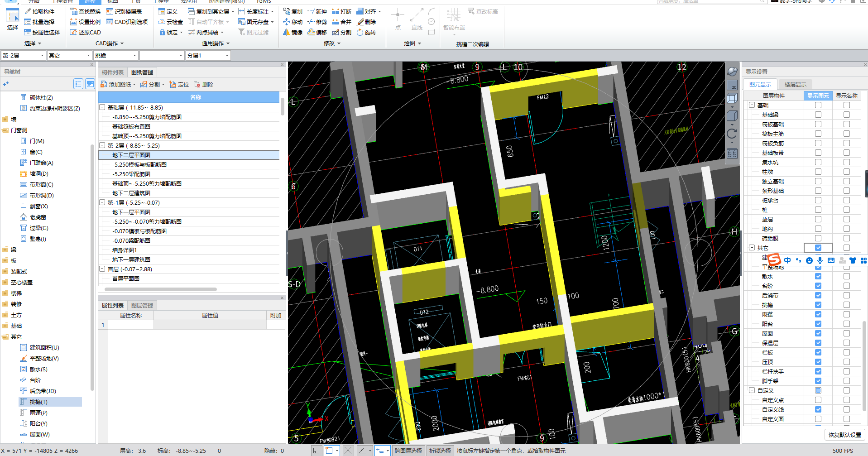Select 阳台(Y) in navigation tree

(x=38, y=423)
